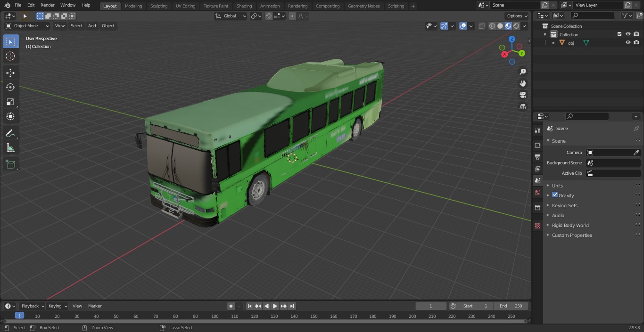
Task: Open Tool properties tab
Action: click(537, 130)
